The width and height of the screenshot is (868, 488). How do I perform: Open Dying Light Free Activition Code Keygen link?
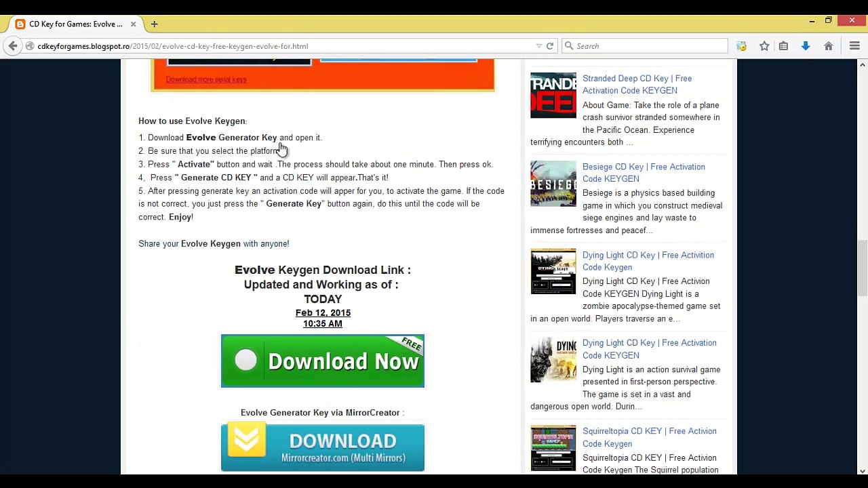point(648,261)
